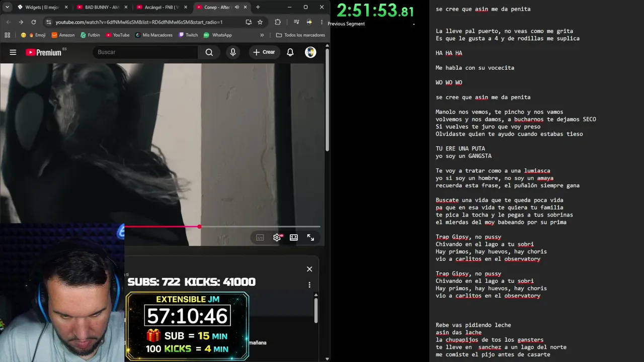Open YouTube notifications bell
The image size is (644, 362).
coord(290,52)
